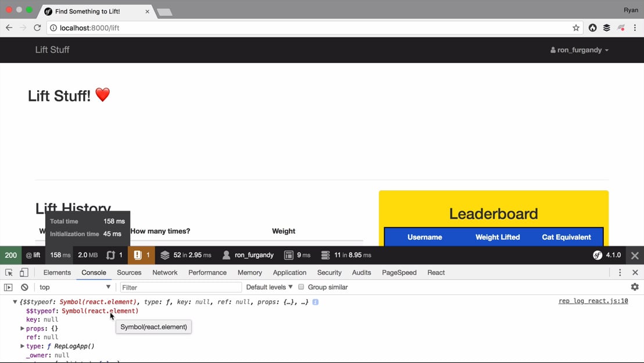Screen dimensions: 644x363
Task: Switch to the Audits tab
Action: click(362, 272)
